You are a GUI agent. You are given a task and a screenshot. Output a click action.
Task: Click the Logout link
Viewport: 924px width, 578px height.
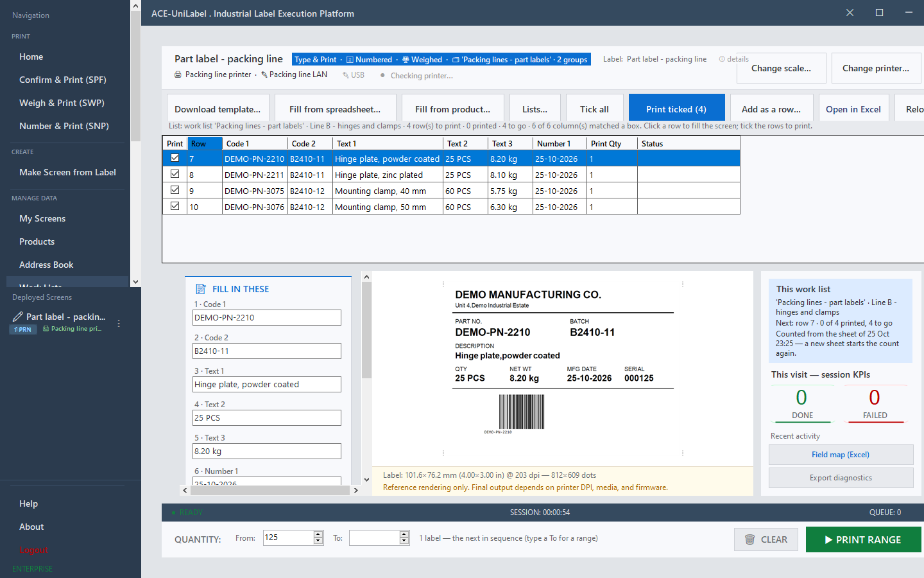click(34, 550)
